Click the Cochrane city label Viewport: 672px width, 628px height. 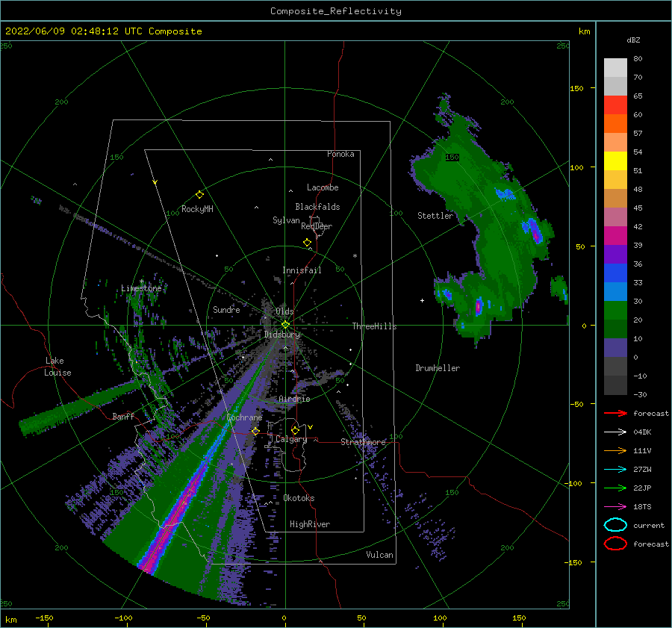(x=244, y=417)
